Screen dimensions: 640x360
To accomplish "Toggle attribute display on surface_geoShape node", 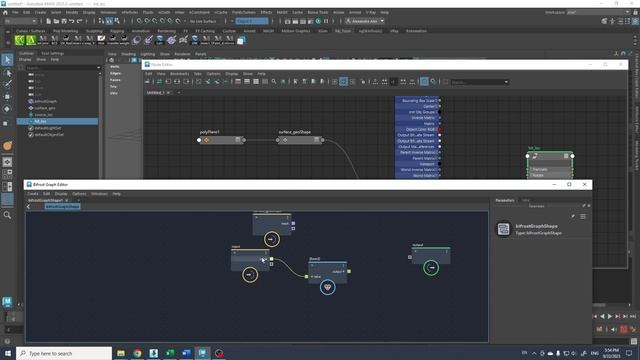I will point(316,140).
